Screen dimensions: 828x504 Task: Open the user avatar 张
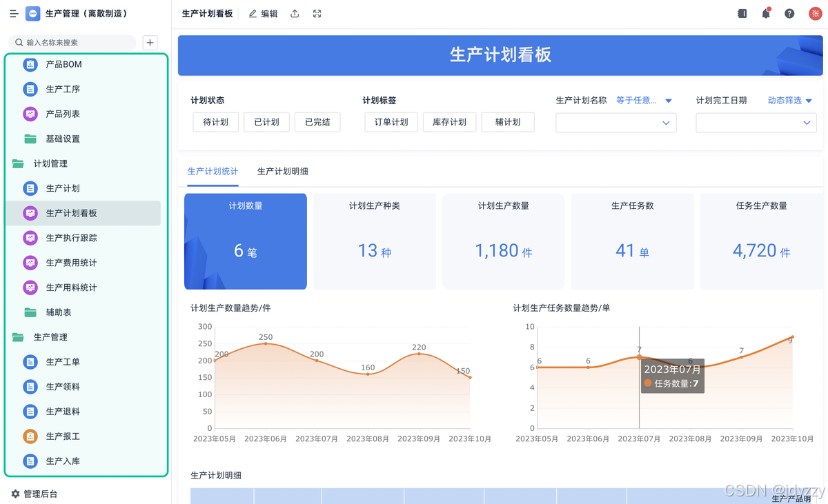click(x=815, y=14)
